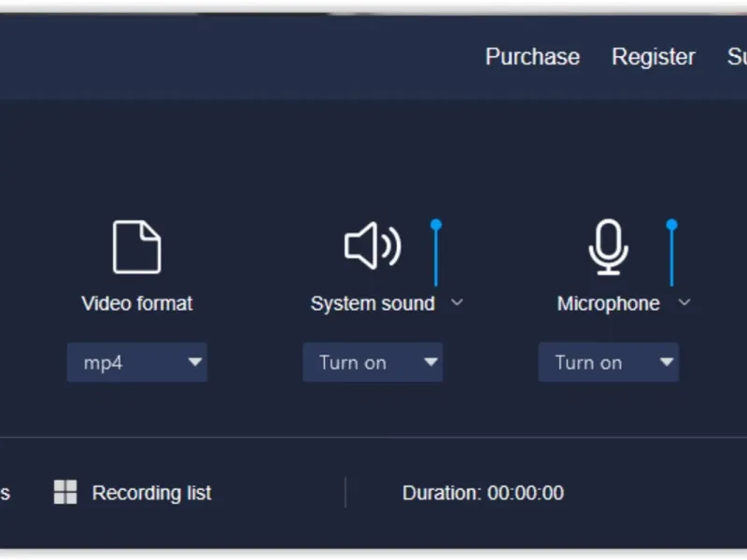Click the Video format label

tap(137, 303)
